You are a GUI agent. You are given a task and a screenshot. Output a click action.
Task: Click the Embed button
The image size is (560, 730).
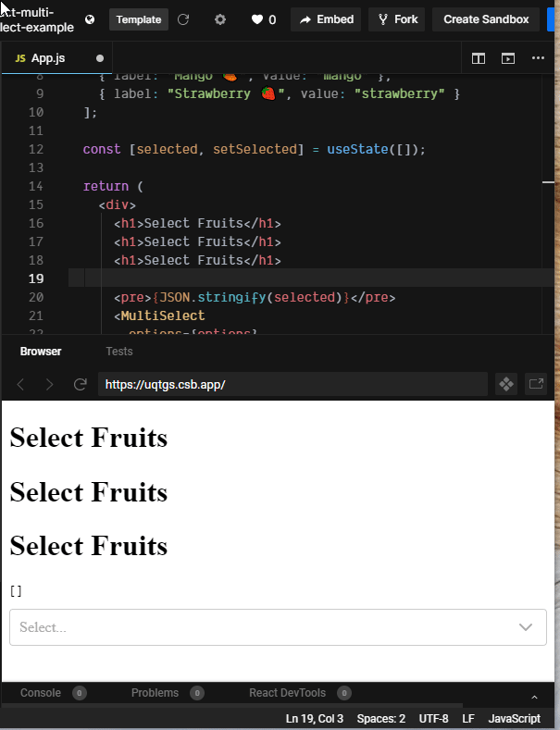(327, 19)
